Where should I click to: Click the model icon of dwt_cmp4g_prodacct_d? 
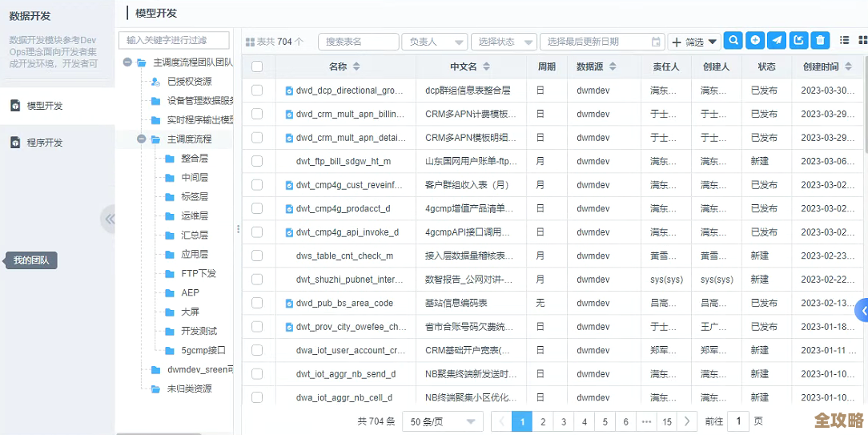point(289,209)
